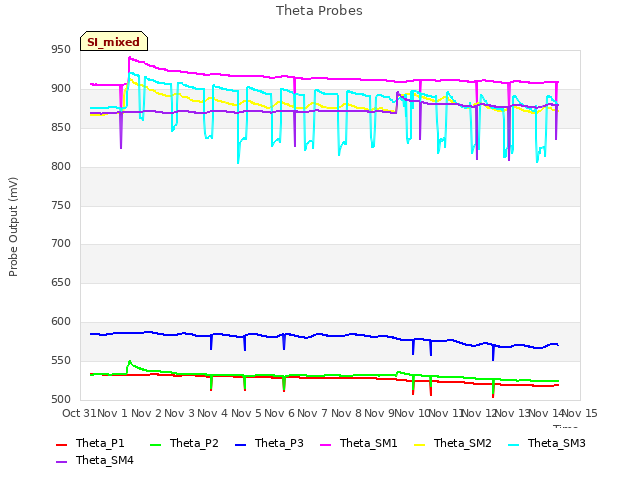Screen dimensions: 640x480
Task: Click the Nov 5 x-axis date label
Action: coord(246,413)
